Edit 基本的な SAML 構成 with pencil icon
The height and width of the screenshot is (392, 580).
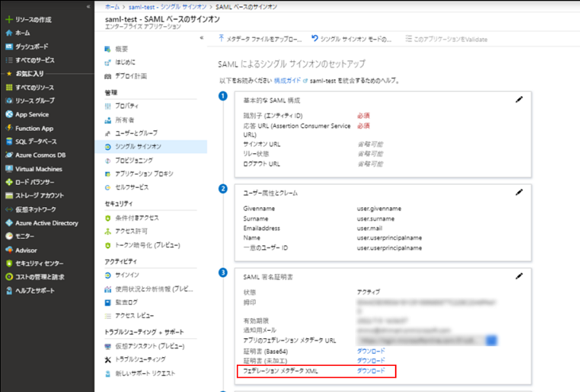519,99
